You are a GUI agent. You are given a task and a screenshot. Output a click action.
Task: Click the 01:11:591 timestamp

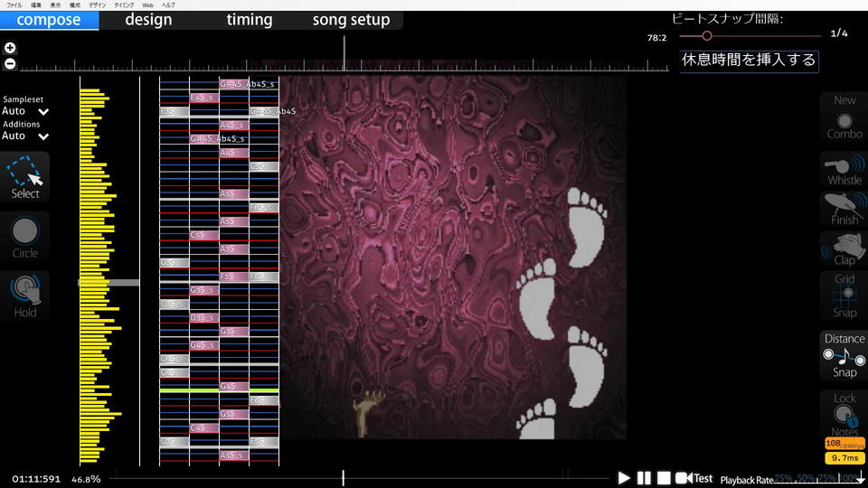(x=36, y=479)
